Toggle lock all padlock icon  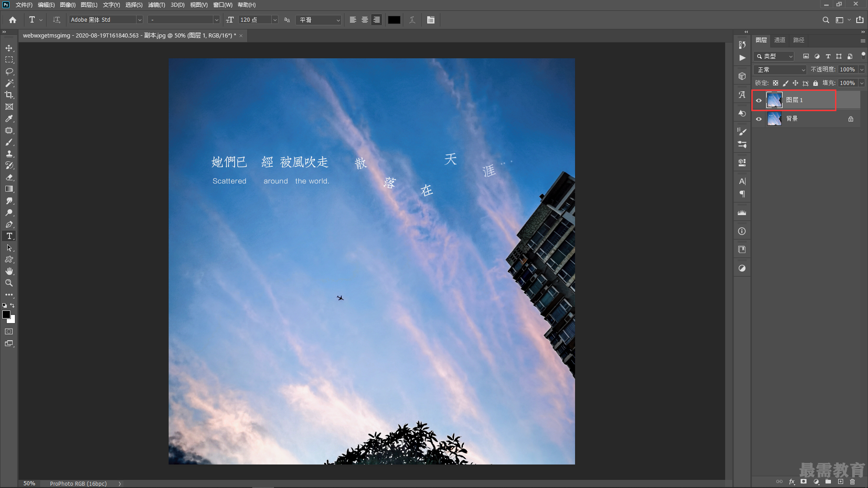click(x=816, y=83)
